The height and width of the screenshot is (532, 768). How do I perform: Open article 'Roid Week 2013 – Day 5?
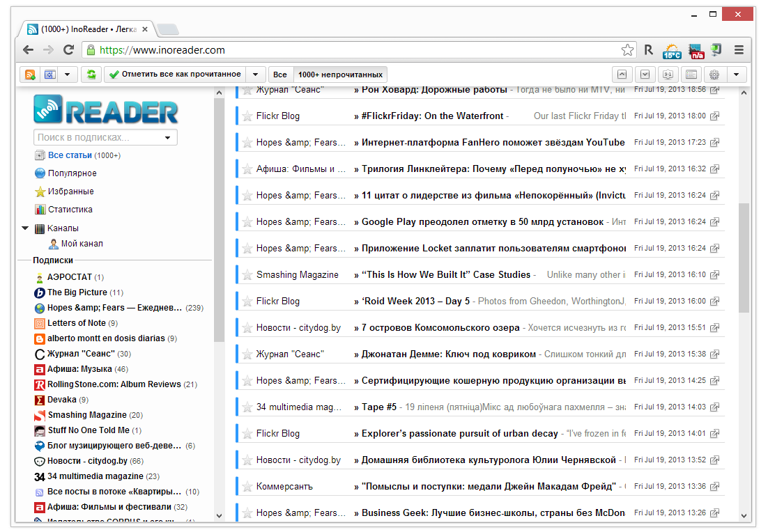point(415,302)
